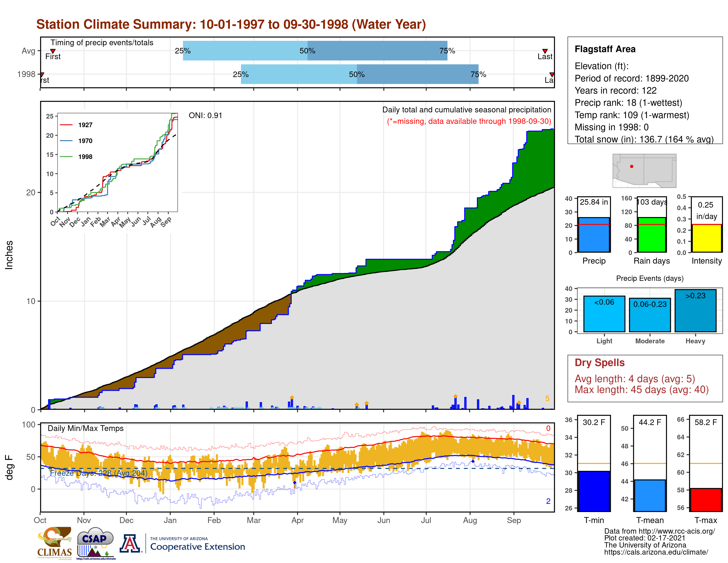728x563 pixels.
Task: Click the red T-max bar
Action: (x=706, y=500)
